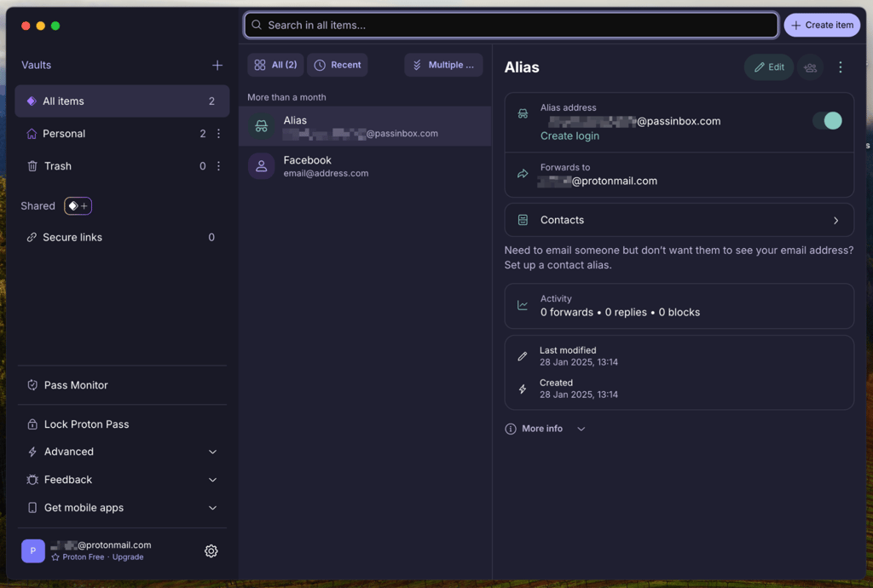Expand the Advanced section
This screenshot has width=873, height=588.
point(122,452)
